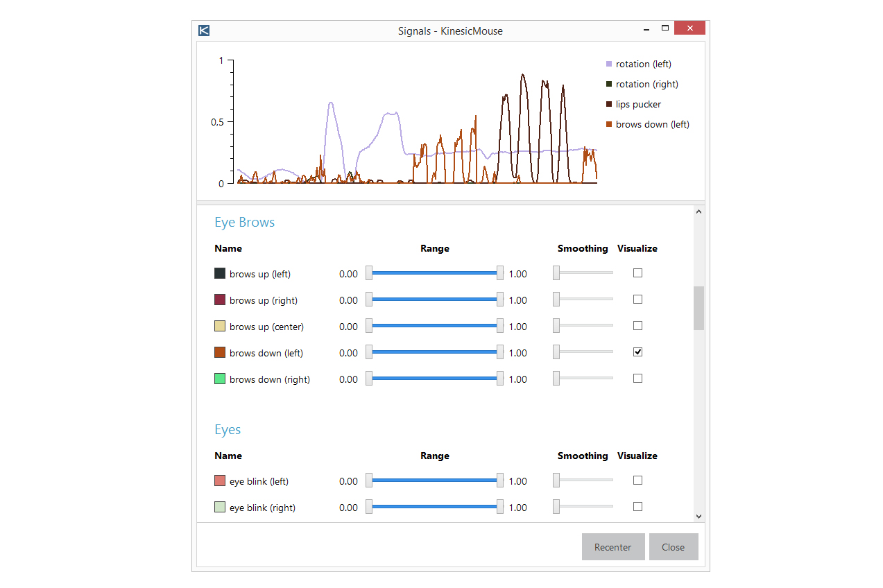Click the KinesicMouse app icon in title bar
The image size is (883, 588).
pyautogui.click(x=203, y=30)
